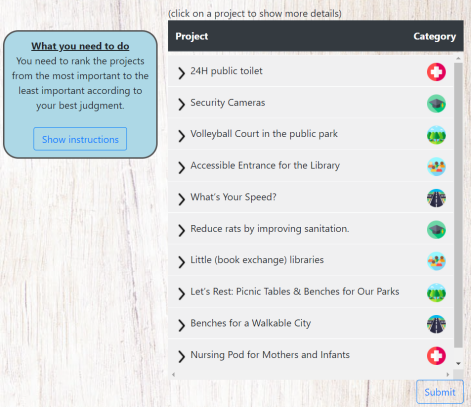Click the red cross icon for Nursing Pod
The height and width of the screenshot is (407, 471).
(x=436, y=356)
